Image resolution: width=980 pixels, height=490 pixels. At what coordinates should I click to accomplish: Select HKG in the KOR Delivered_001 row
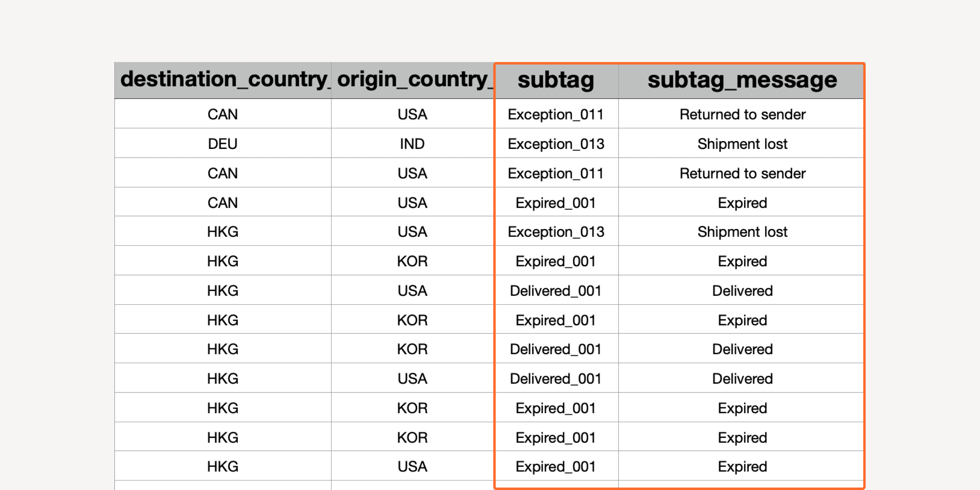tap(222, 349)
